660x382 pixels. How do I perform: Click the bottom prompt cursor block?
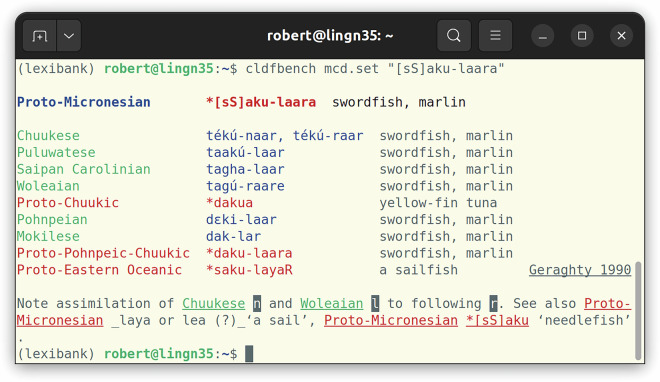[x=249, y=354]
